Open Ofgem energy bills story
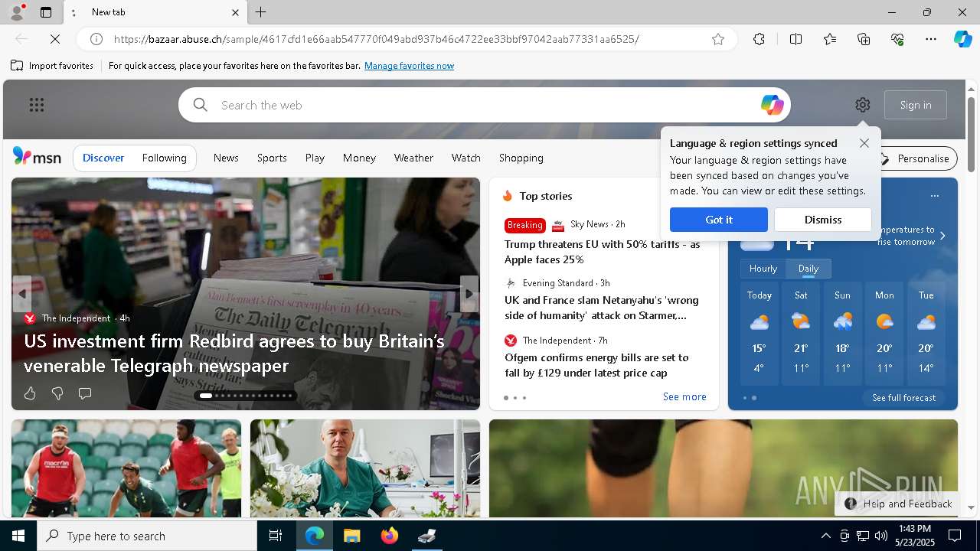 point(596,365)
